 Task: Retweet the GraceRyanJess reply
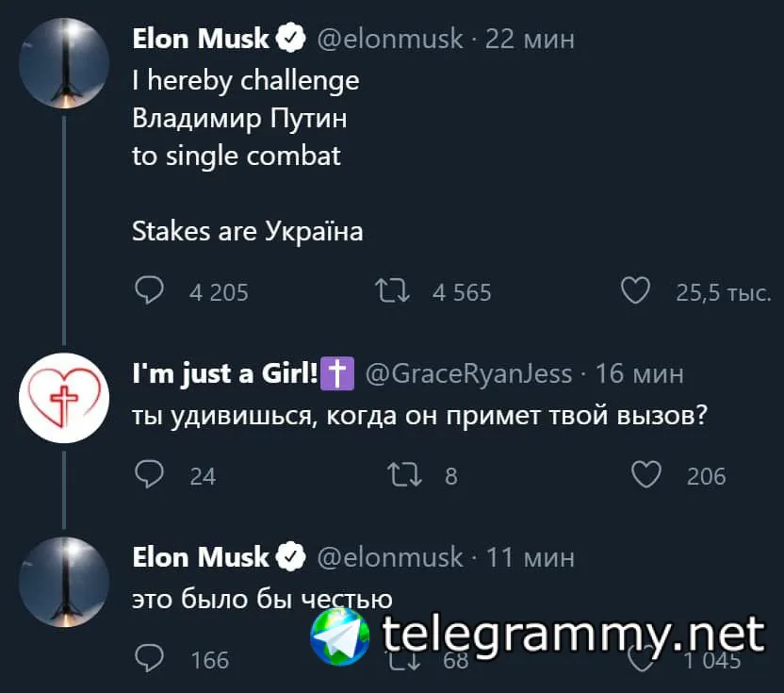tap(406, 474)
